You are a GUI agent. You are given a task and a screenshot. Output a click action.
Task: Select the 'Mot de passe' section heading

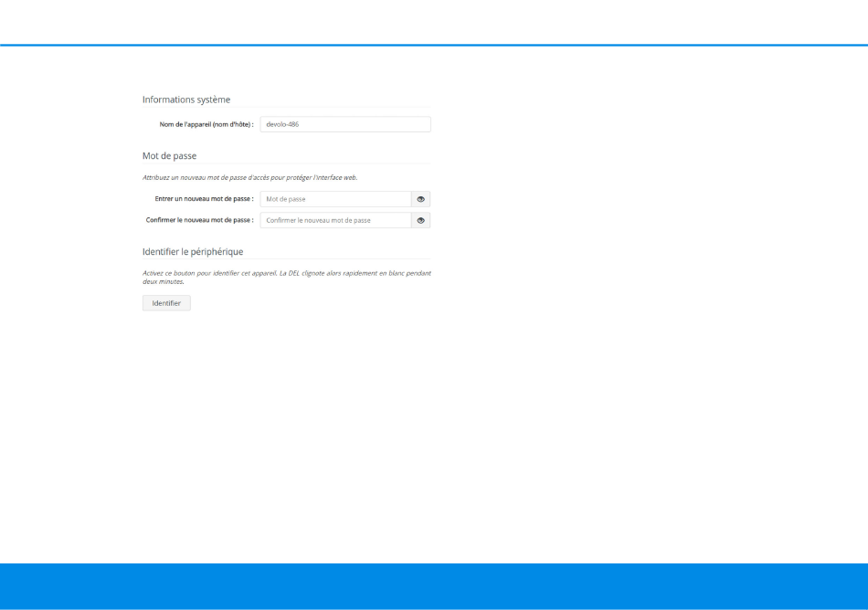click(x=169, y=156)
